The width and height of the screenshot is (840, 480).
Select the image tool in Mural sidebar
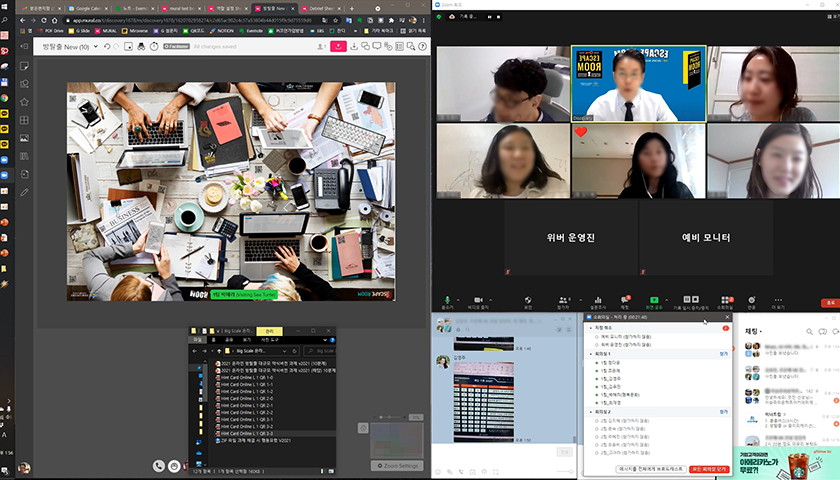pyautogui.click(x=24, y=138)
